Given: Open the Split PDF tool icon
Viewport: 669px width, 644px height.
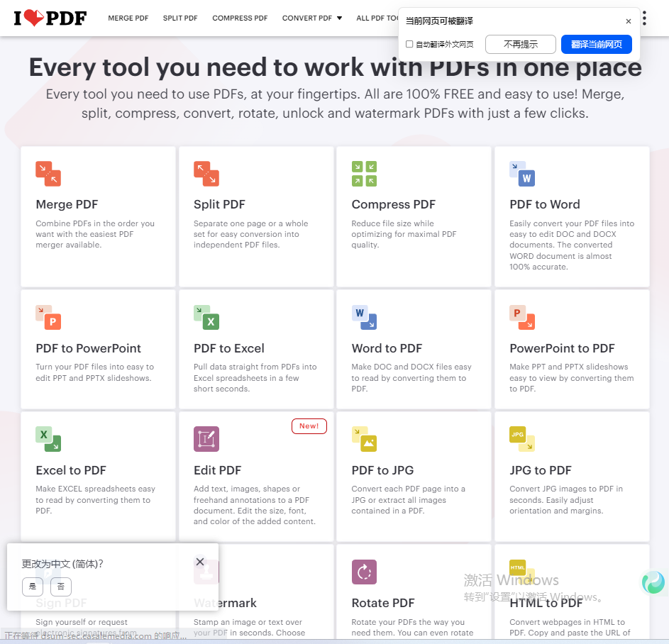Looking at the screenshot, I should [206, 174].
